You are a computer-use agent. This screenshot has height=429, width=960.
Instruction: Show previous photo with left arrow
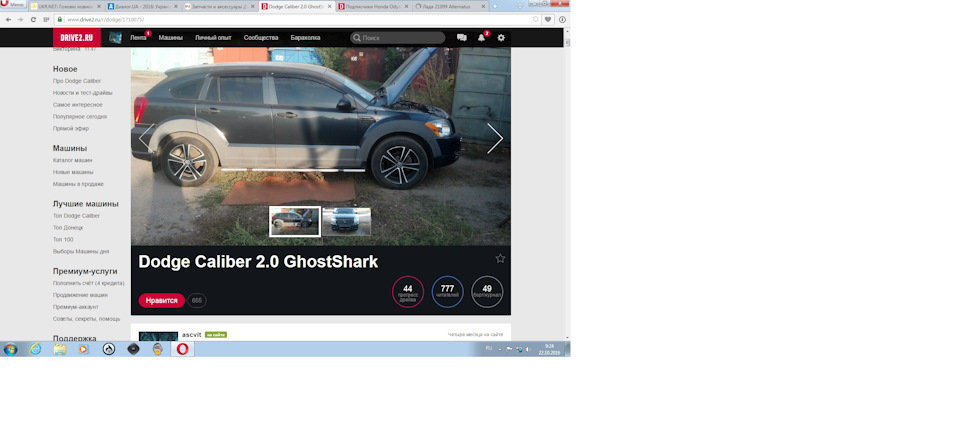tap(146, 138)
